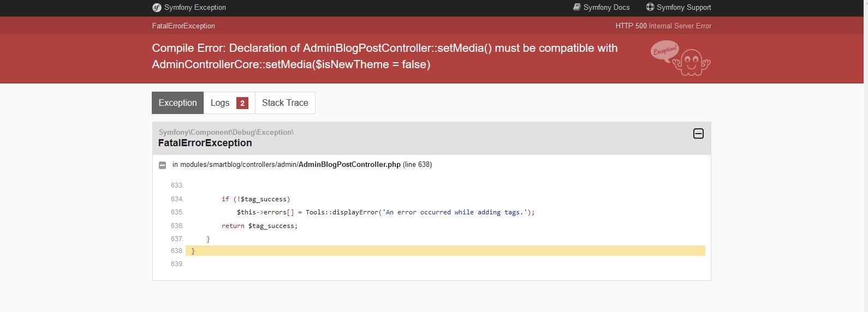Image resolution: width=868 pixels, height=312 pixels.
Task: Click line number 634 in the code excerpt
Action: click(x=177, y=199)
